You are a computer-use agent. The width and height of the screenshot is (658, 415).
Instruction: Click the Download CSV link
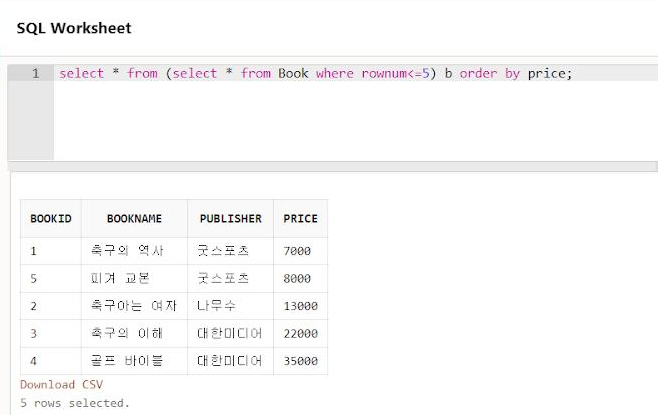tap(61, 384)
